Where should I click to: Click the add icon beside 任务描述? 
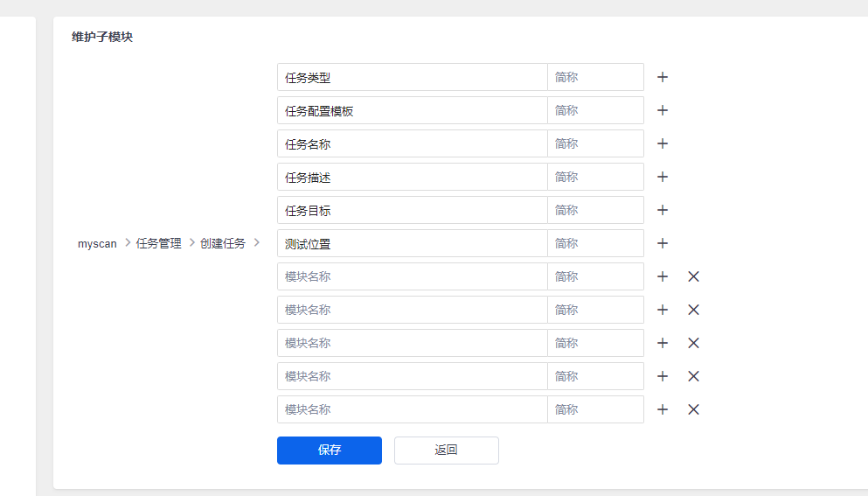pyautogui.click(x=663, y=177)
